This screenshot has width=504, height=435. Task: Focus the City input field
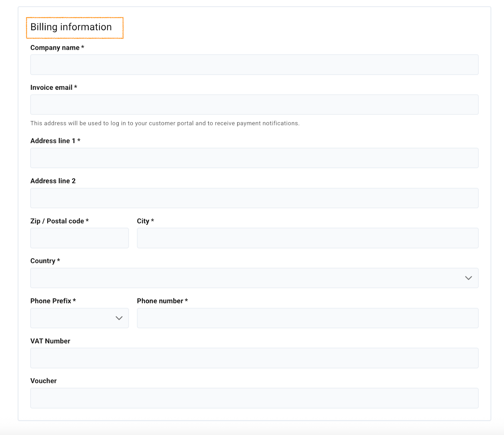[x=307, y=238]
